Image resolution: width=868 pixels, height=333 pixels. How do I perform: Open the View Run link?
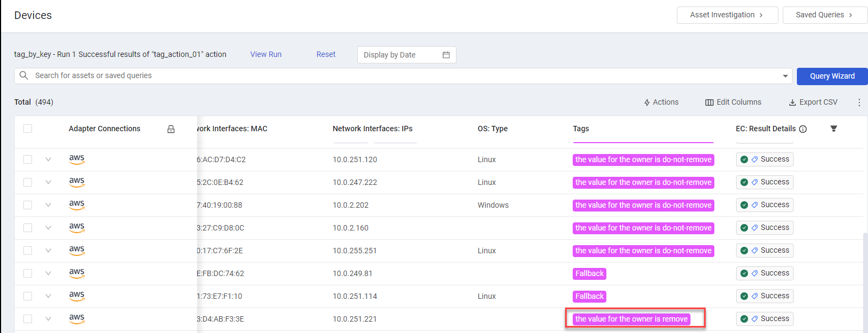[x=266, y=54]
